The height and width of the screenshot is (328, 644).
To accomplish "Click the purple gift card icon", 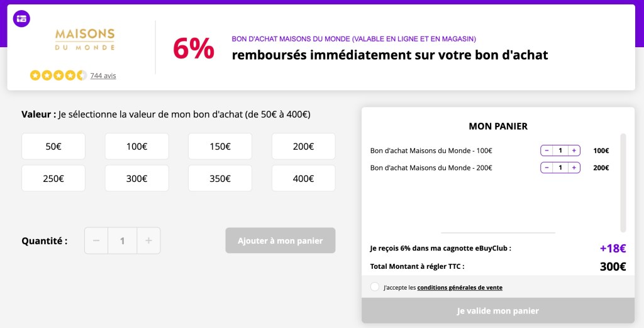I will tap(21, 18).
